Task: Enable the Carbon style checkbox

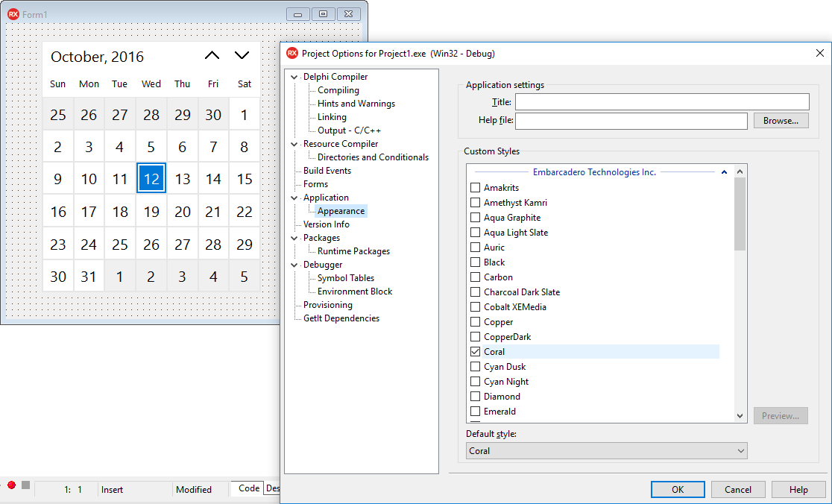Action: pos(476,277)
